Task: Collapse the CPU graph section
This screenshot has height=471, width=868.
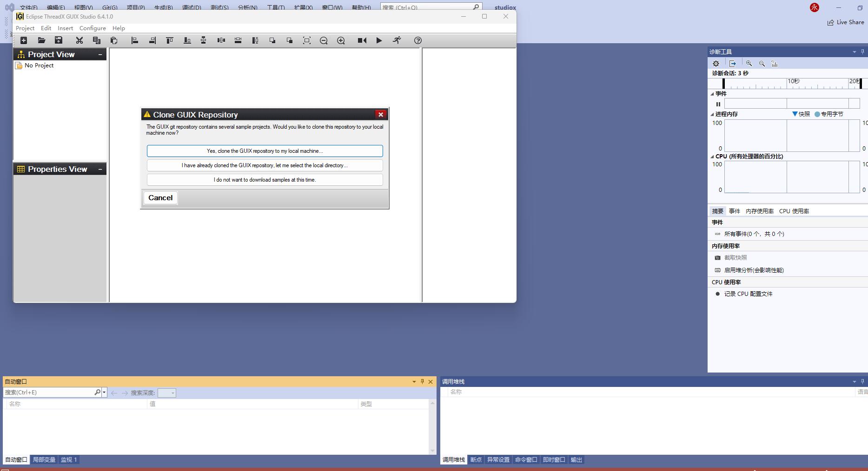Action: tap(712, 157)
